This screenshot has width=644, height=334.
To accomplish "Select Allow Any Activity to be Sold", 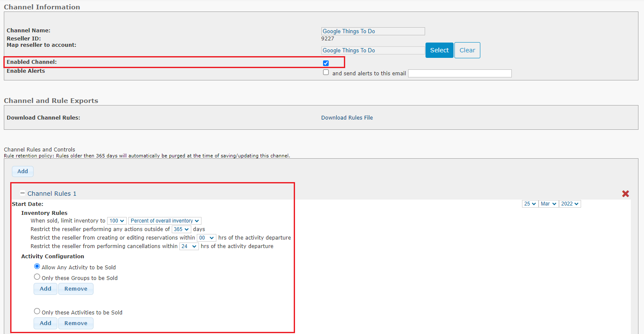I will [x=37, y=266].
